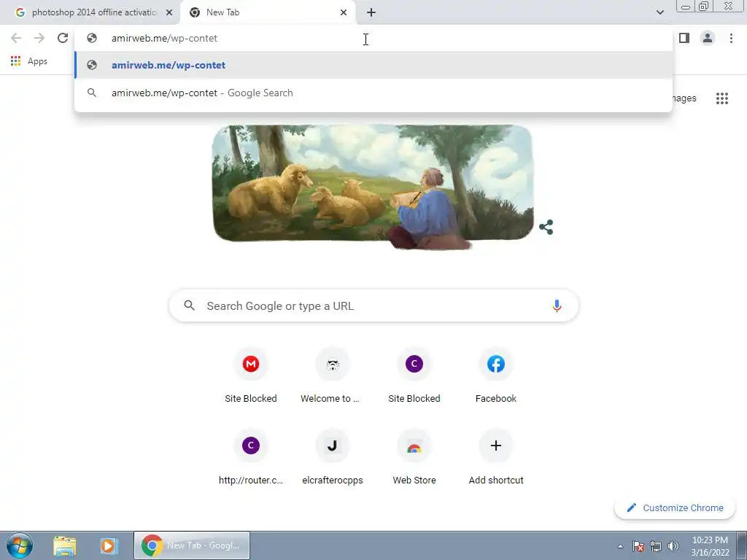Choose the amirweb.me/wp-contet Google Search suggestion

(x=373, y=93)
